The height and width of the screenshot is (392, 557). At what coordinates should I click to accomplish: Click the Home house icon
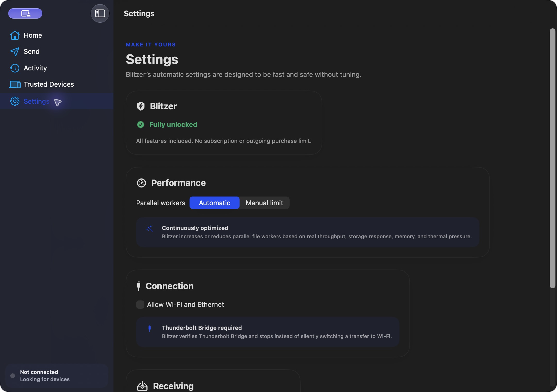click(x=15, y=35)
